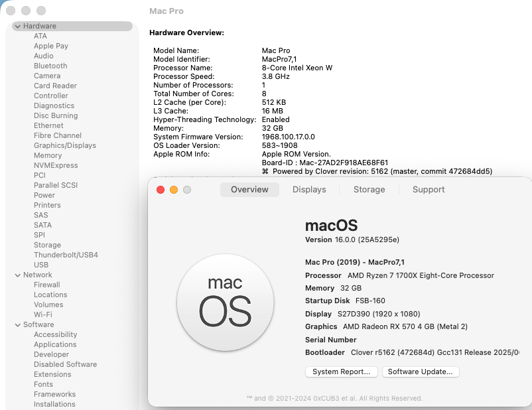Select Disabled Software in the sidebar
This screenshot has width=532, height=410.
(x=65, y=364)
